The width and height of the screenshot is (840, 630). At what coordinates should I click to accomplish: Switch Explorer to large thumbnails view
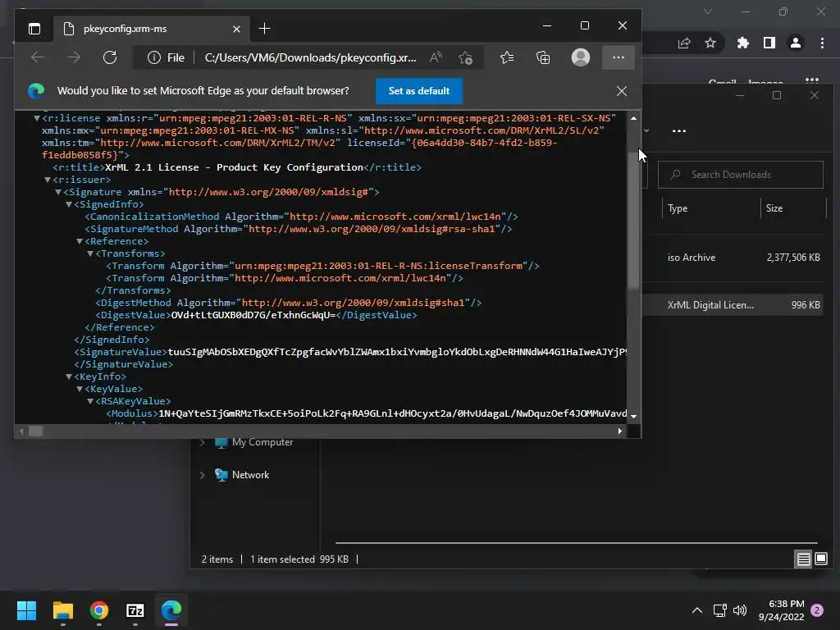pyautogui.click(x=821, y=559)
